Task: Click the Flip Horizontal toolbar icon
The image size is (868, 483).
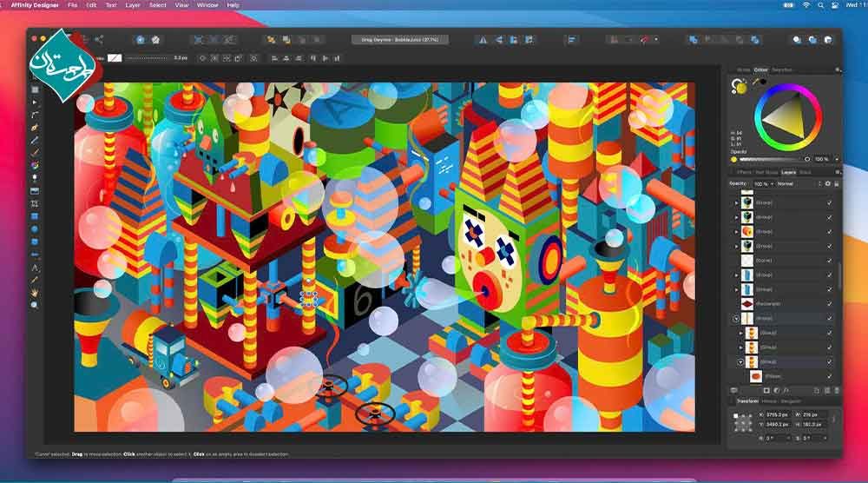Action: point(483,40)
